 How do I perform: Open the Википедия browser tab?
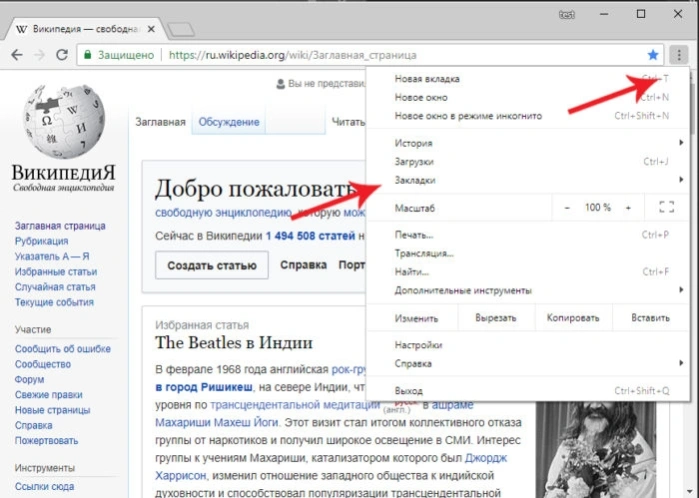point(85,29)
